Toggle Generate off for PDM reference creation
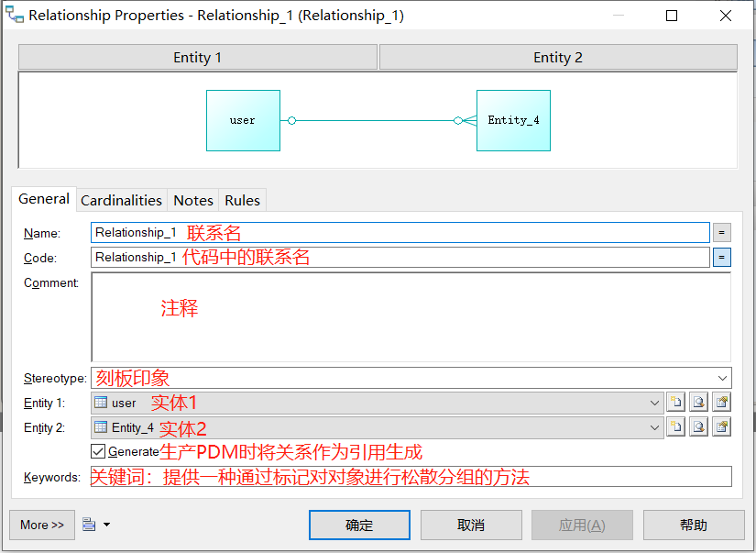This screenshot has height=553, width=756. 96,451
